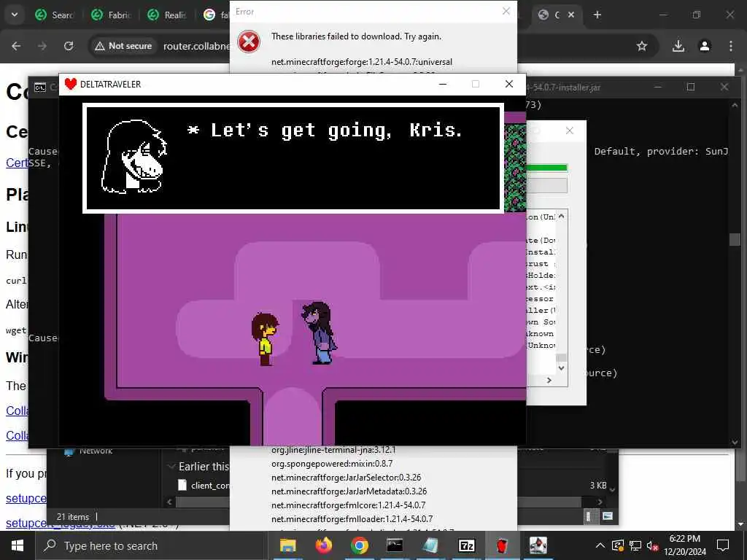Viewport: 747px width, 560px height.
Task: Click 'net.minecraftforge:JarJarMetadata:0.3.26' line
Action: 349,491
